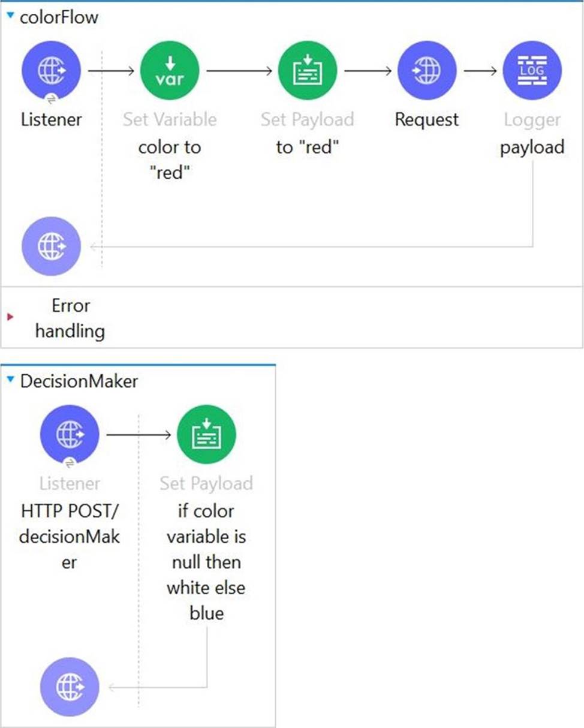Select the Listener icon in colorFlow
Viewport: 584px width, 728px height.
pos(51,71)
